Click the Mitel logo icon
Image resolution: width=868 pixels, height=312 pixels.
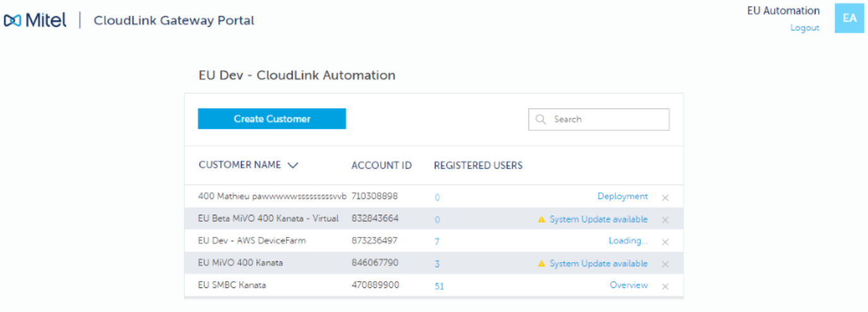click(x=13, y=21)
